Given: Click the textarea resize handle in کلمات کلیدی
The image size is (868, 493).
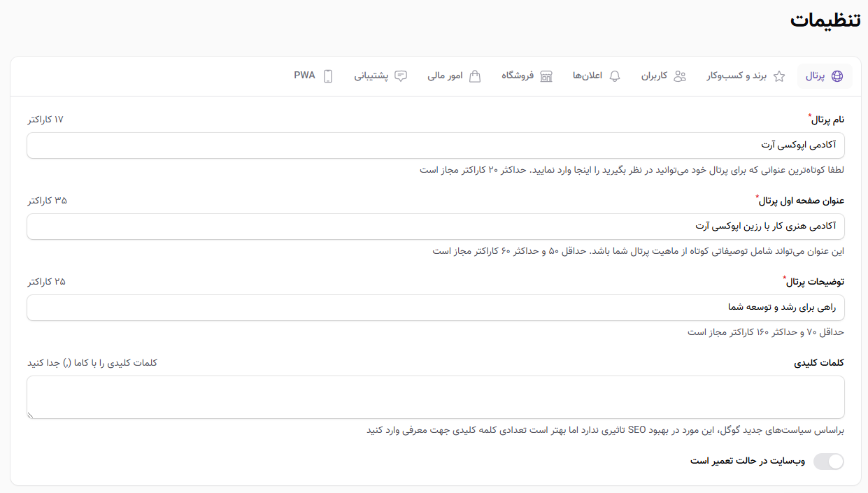Looking at the screenshot, I should 31,415.
